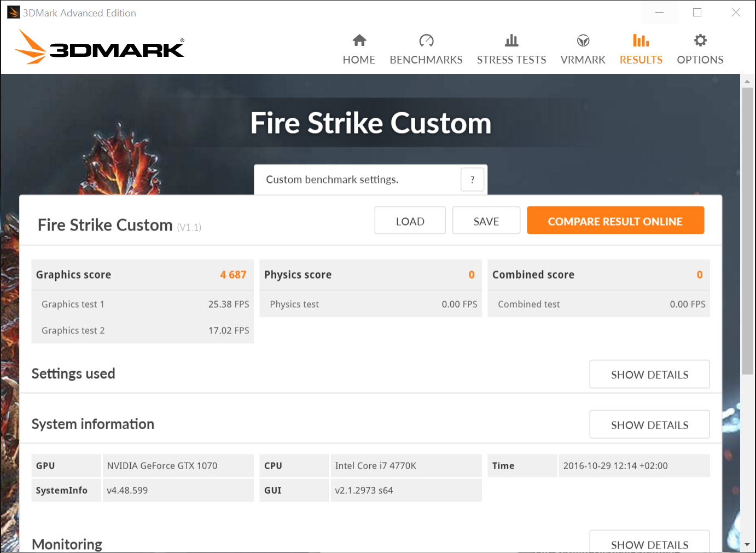The image size is (756, 553).
Task: Minimize the 3DMark window
Action: point(659,12)
